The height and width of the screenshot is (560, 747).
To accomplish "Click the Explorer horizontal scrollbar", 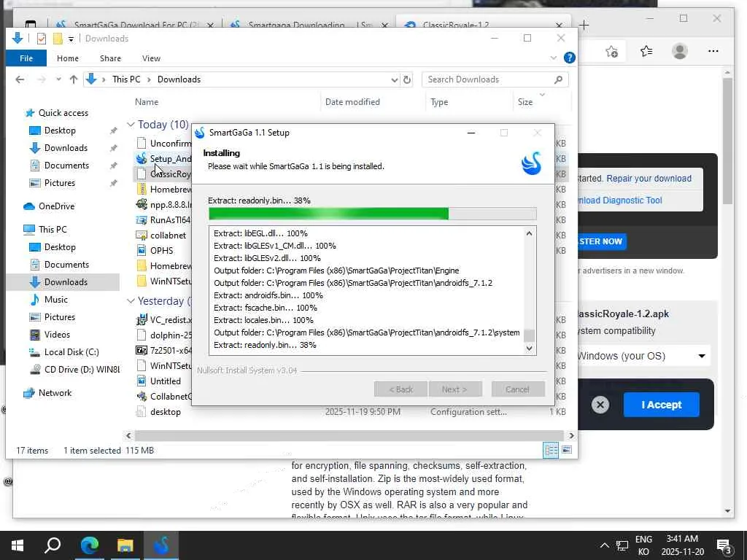I will click(x=349, y=435).
